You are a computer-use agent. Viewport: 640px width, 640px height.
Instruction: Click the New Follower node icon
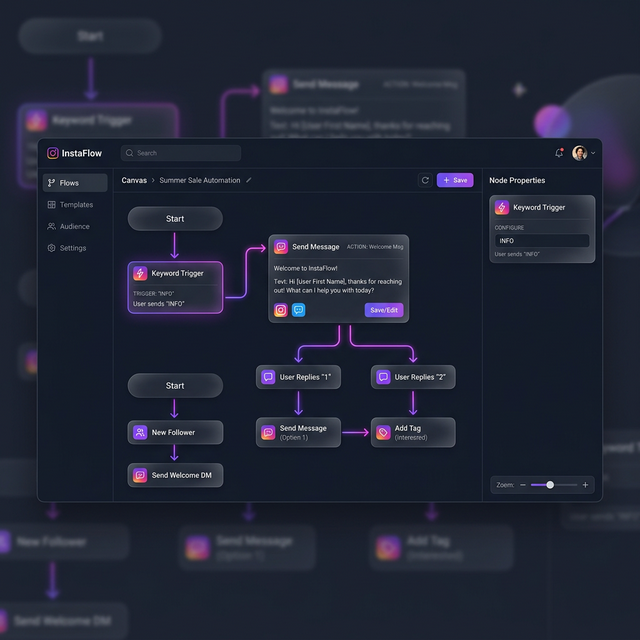140,432
